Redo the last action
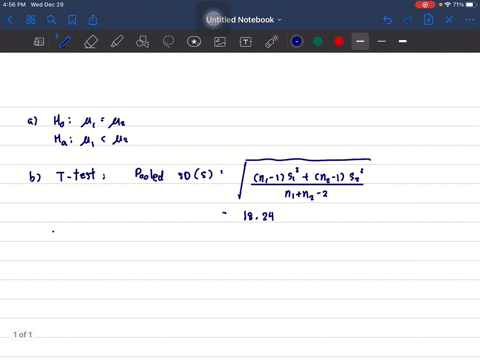This screenshot has height=360, width=480. click(408, 20)
